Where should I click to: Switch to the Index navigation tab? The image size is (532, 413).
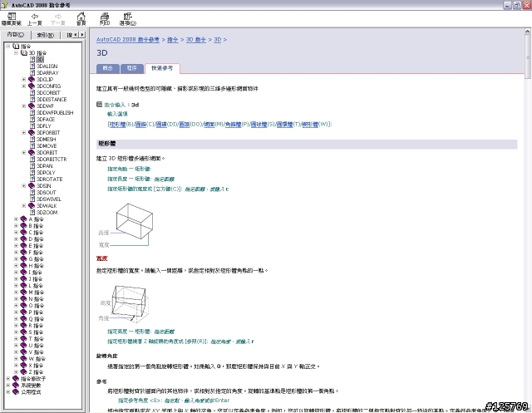pos(45,35)
